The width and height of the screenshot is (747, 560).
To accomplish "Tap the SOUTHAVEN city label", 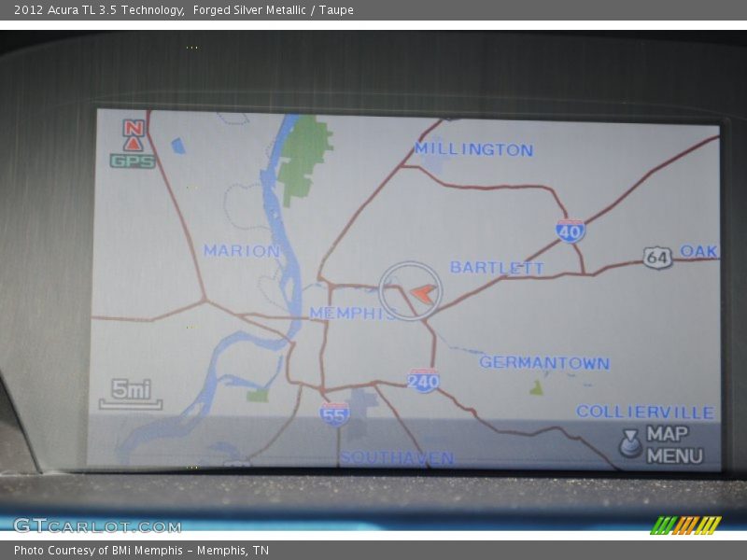I will click(x=397, y=457).
